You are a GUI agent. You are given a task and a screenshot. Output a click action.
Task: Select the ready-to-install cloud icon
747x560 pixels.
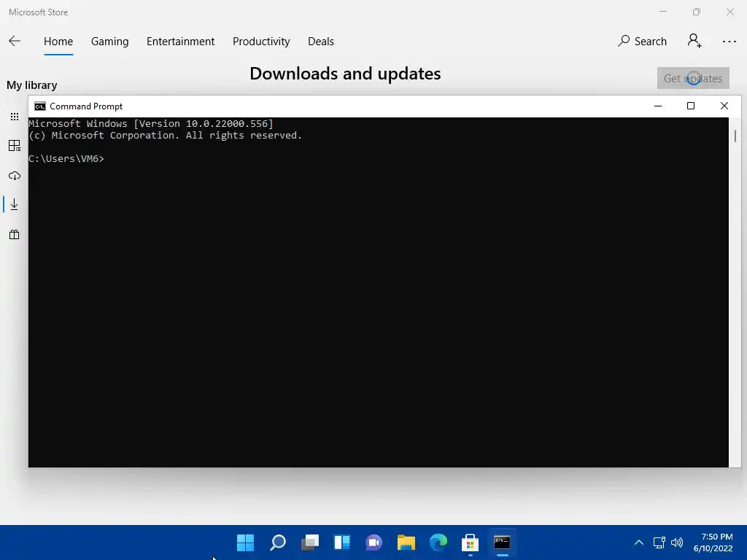(x=15, y=176)
